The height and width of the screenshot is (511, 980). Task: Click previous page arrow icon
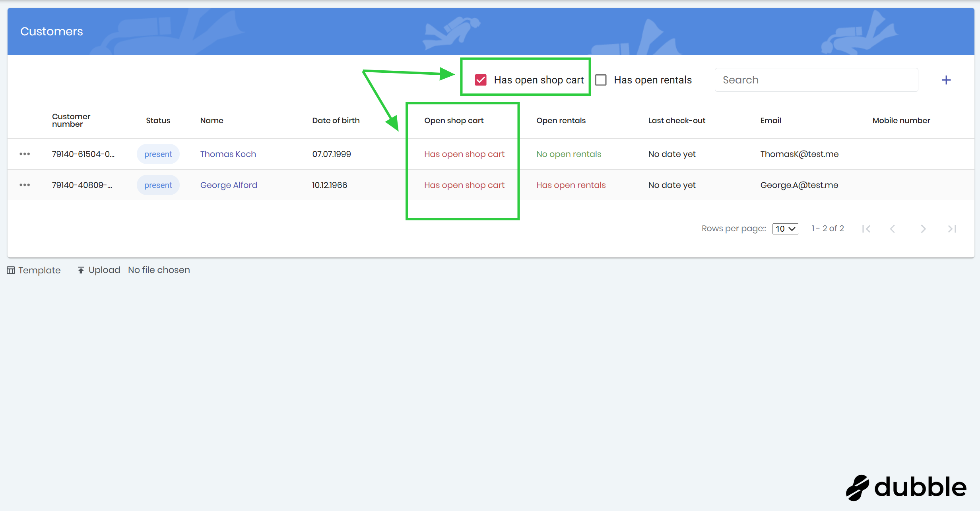893,229
